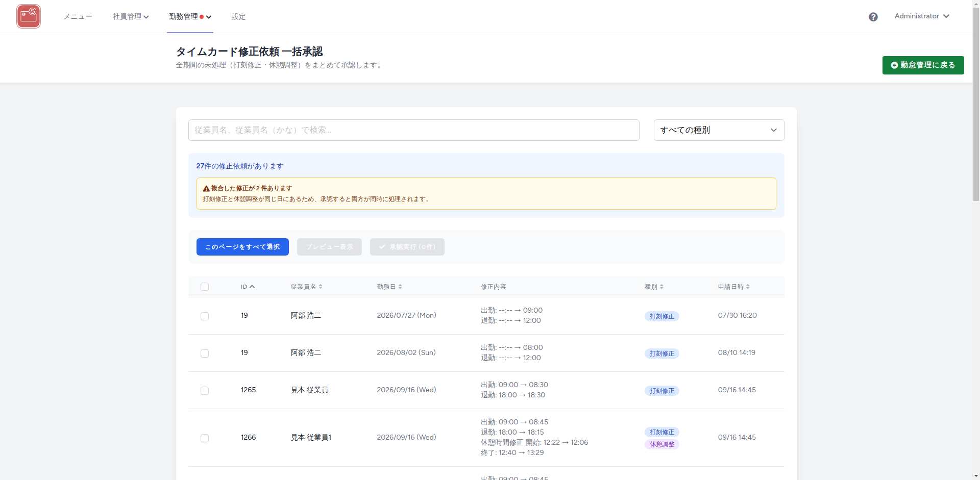The width and height of the screenshot is (980, 480).
Task: Click the red app logo icon
Action: click(29, 16)
